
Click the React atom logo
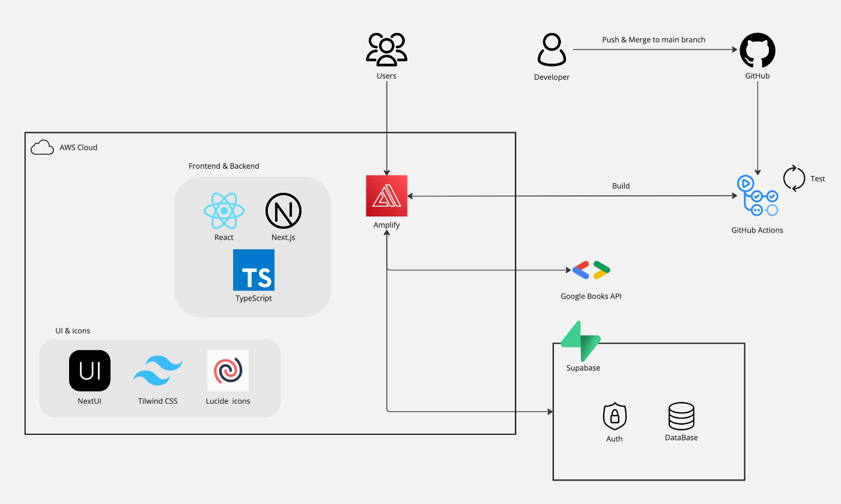coord(224,211)
